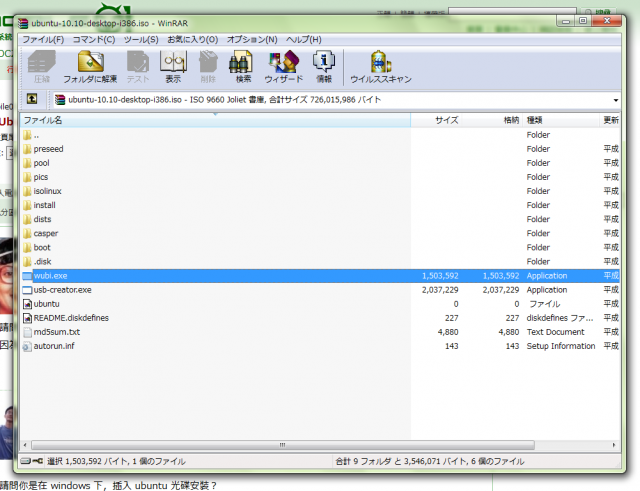
Task: Click the WinRAR title bar books icon
Action: 23,23
